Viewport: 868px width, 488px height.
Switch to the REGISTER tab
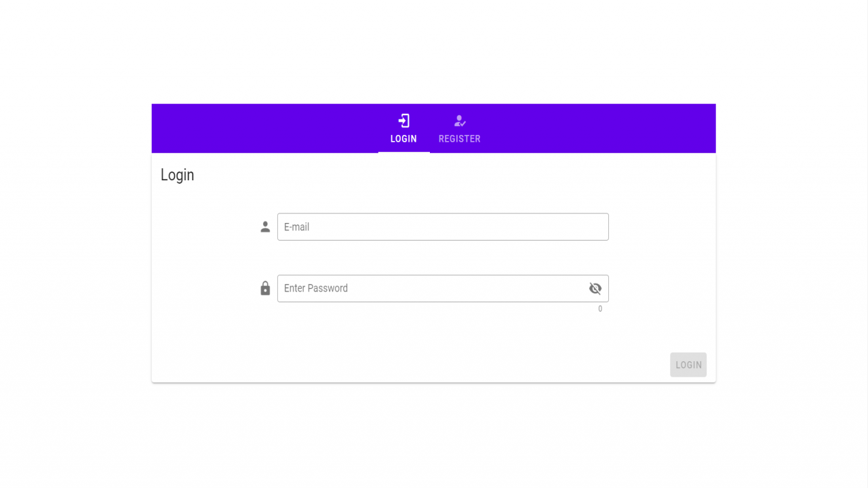460,128
